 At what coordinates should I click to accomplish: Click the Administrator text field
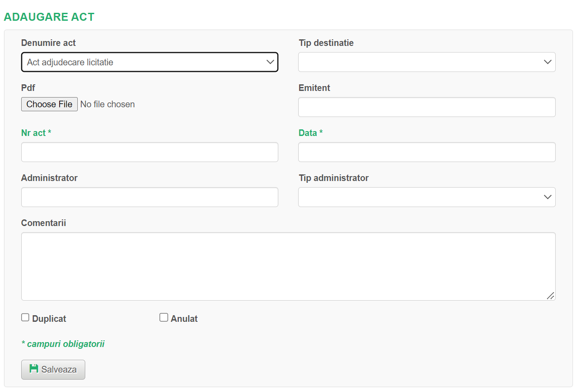click(x=149, y=197)
